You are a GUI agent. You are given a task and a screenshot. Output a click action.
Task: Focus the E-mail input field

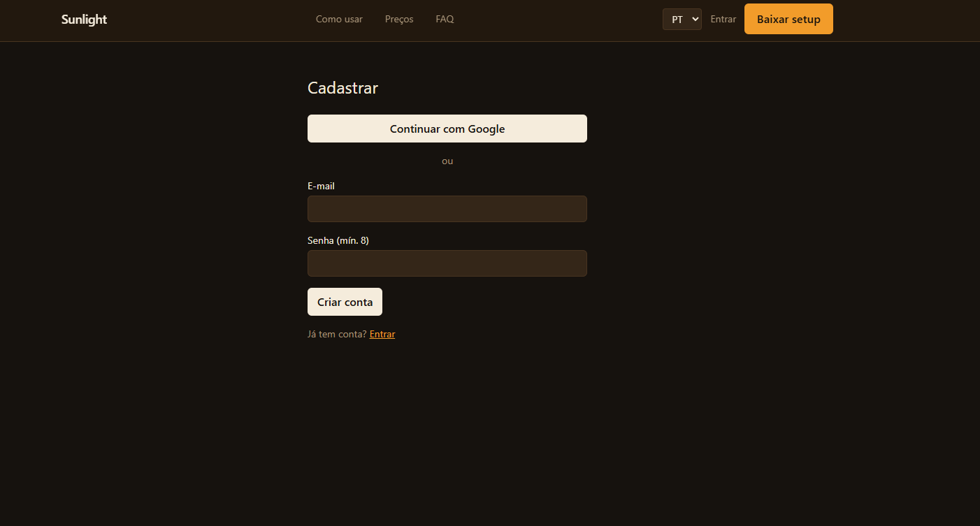(x=447, y=209)
